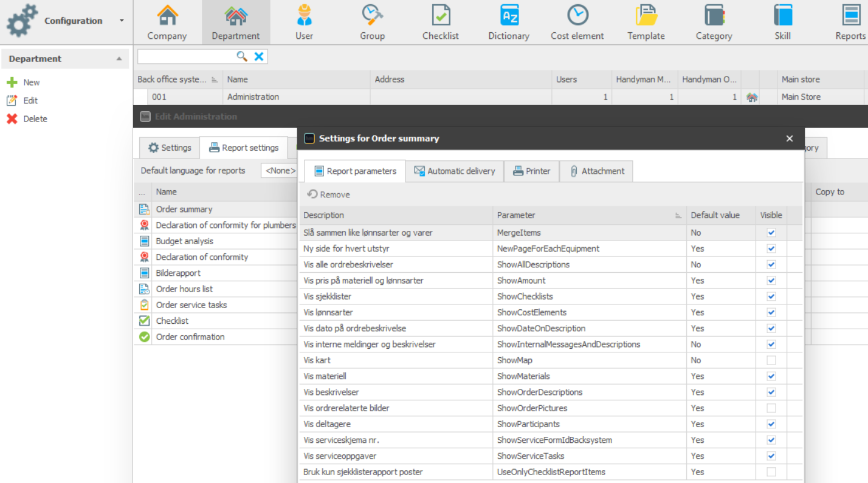Click the Order confirmation green check icon
The width and height of the screenshot is (868, 483).
144,337
